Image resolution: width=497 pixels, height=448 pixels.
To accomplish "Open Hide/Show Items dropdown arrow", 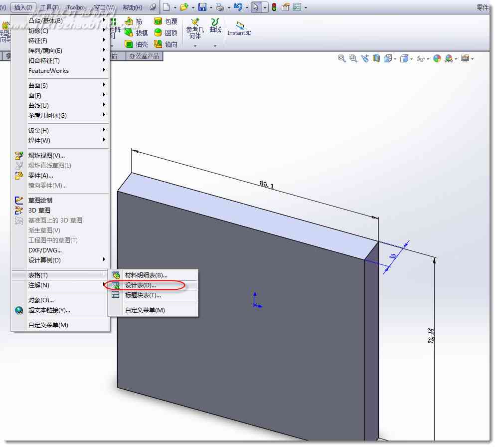I will (428, 59).
